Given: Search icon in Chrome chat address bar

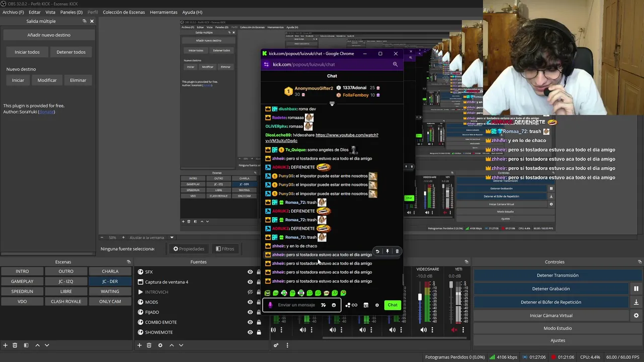Looking at the screenshot, I should 395,64.
